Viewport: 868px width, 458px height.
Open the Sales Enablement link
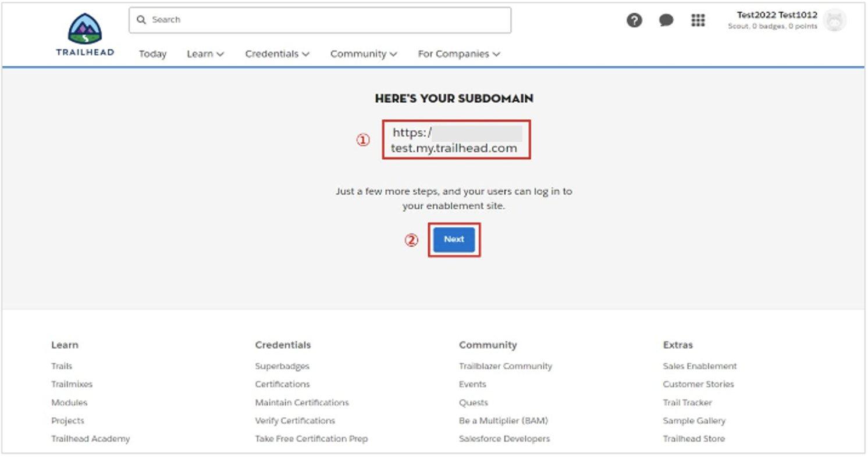(700, 366)
